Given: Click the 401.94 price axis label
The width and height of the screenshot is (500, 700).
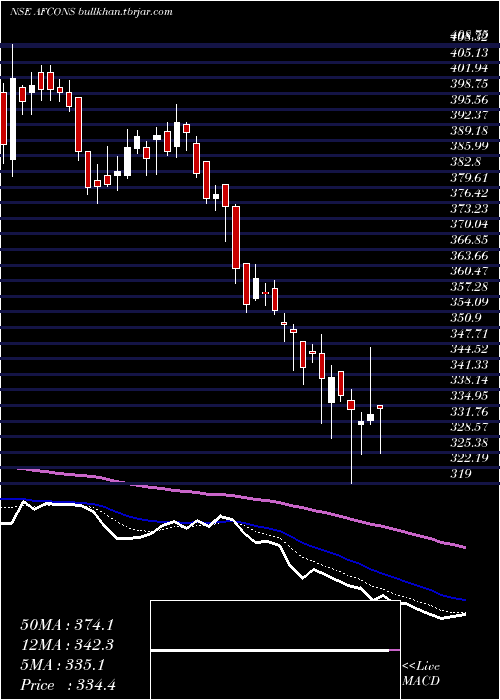Looking at the screenshot, I should tap(468, 69).
